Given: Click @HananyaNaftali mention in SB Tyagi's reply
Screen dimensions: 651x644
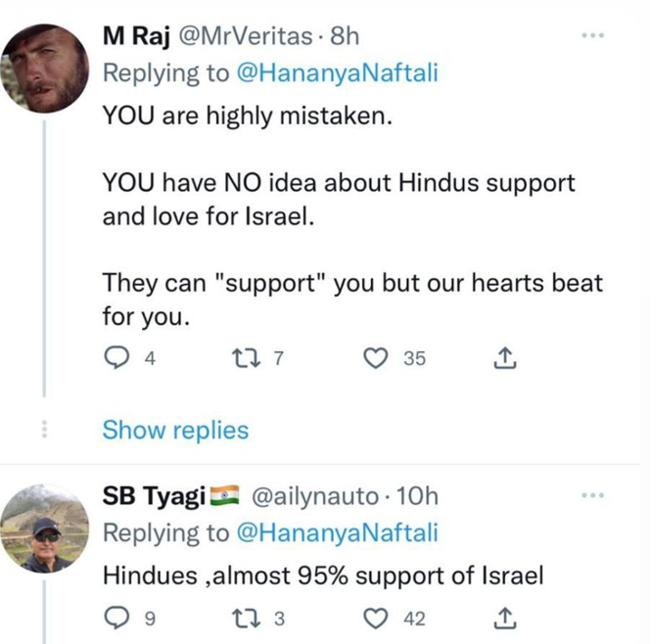Looking at the screenshot, I should (x=339, y=533).
